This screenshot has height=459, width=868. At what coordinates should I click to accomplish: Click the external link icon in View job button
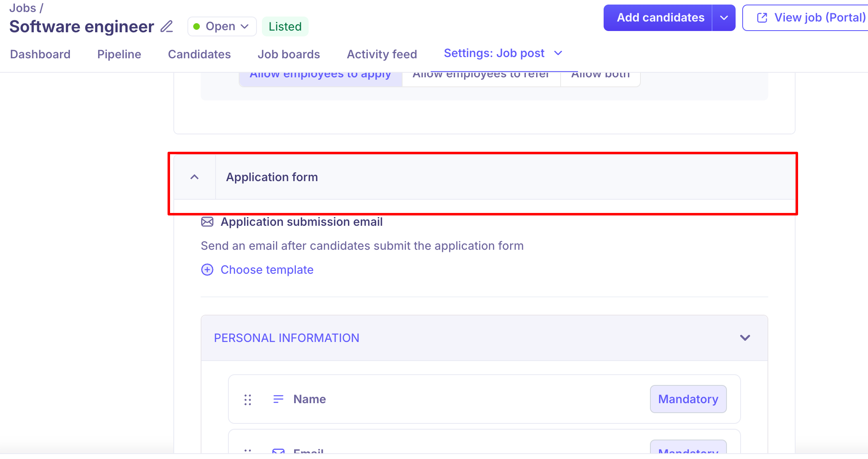point(762,18)
